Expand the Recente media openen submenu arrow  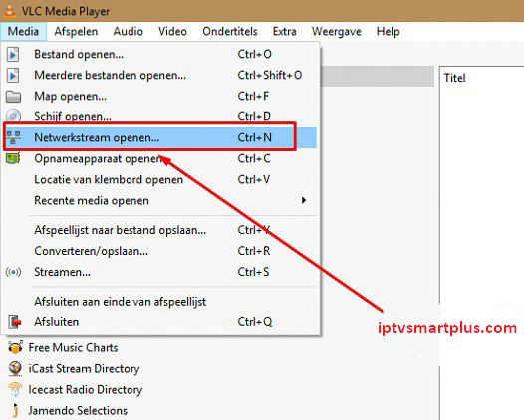coord(304,200)
